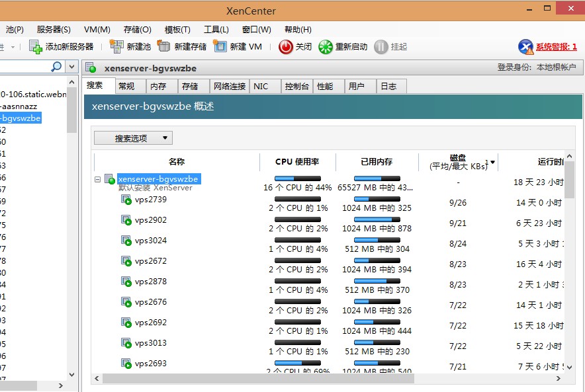The width and height of the screenshot is (585, 392).
Task: Click the New Pool (新建池) icon
Action: pyautogui.click(x=116, y=46)
